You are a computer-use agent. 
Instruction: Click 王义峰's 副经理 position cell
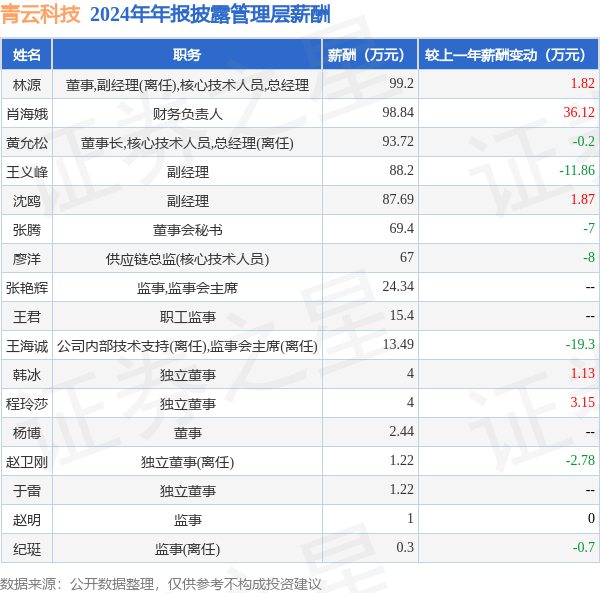point(188,172)
